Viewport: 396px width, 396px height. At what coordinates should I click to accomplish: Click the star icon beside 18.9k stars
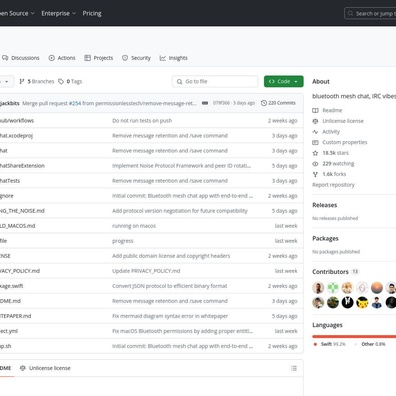pyautogui.click(x=315, y=153)
